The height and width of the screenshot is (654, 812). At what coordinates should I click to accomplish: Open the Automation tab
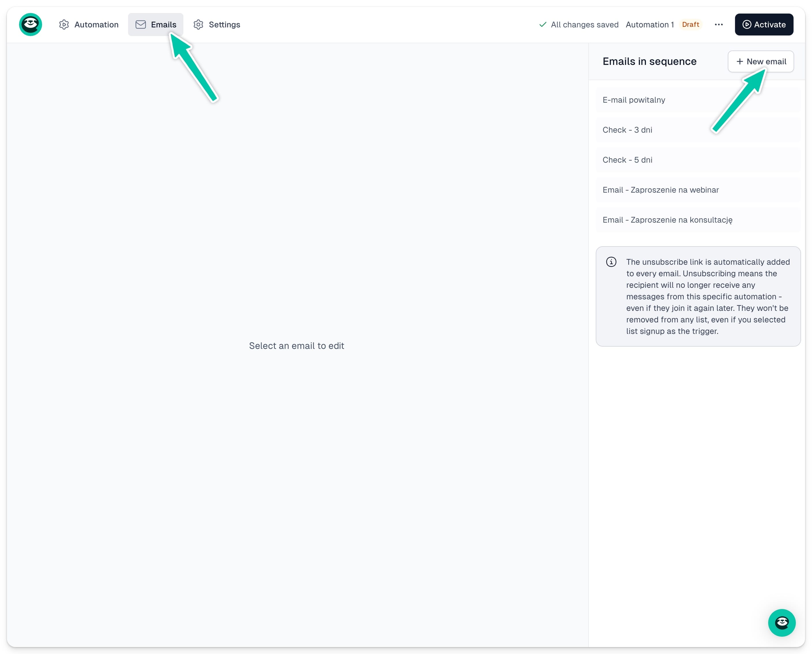click(x=89, y=25)
